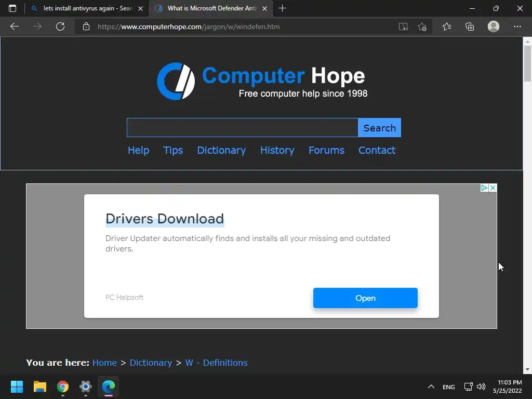The height and width of the screenshot is (399, 532).
Task: Open Settings gear from taskbar
Action: tap(86, 387)
